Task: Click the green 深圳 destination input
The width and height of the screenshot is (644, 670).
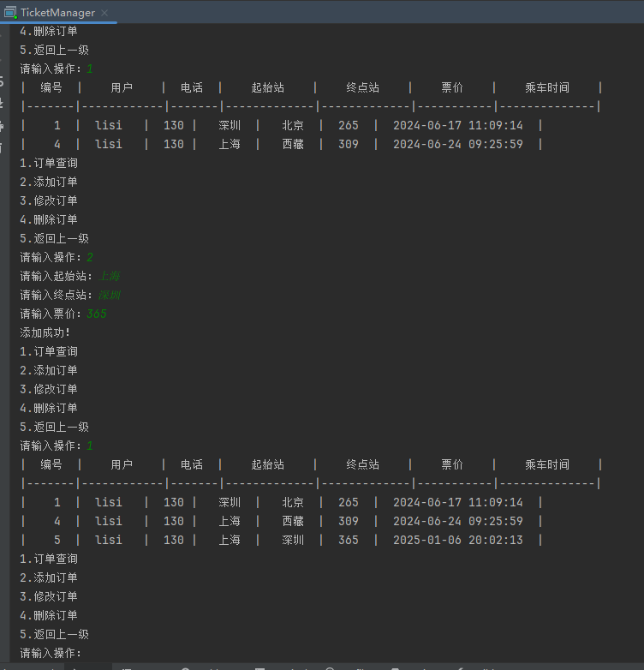Action: tap(109, 295)
